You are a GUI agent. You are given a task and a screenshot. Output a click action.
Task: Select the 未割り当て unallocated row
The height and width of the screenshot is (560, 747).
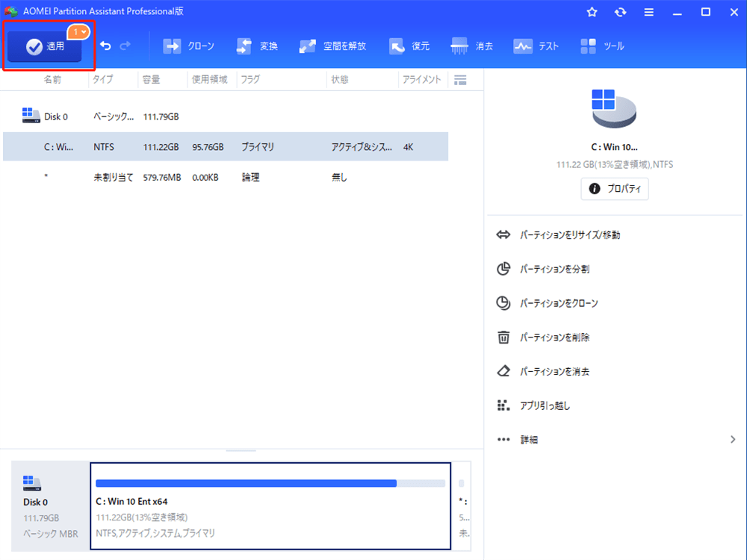[226, 177]
